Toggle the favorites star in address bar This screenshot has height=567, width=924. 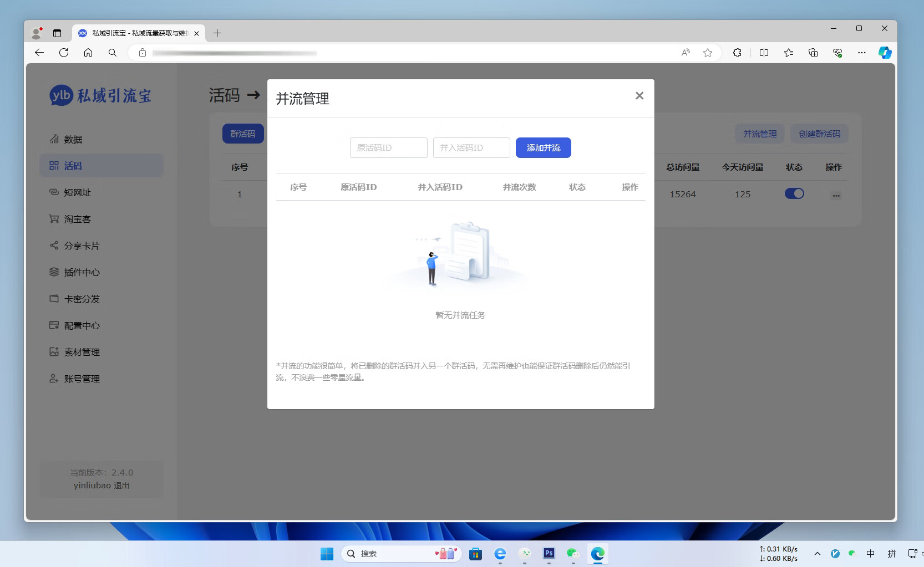coord(708,53)
